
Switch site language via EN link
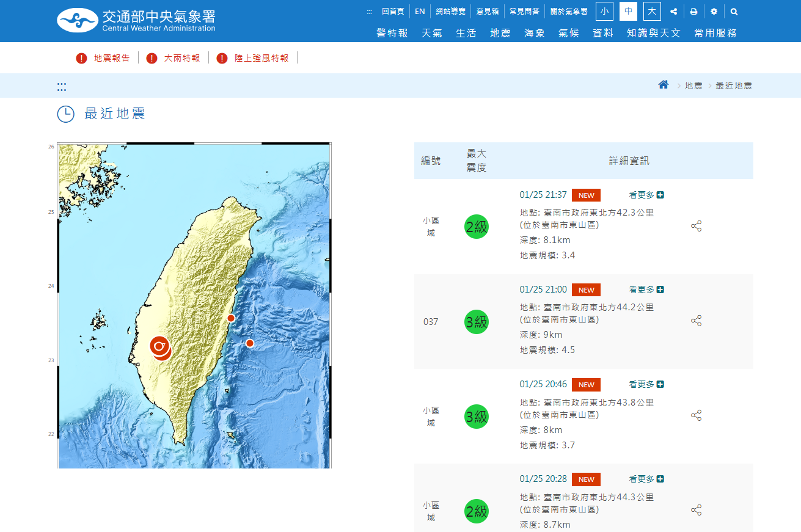tap(420, 12)
